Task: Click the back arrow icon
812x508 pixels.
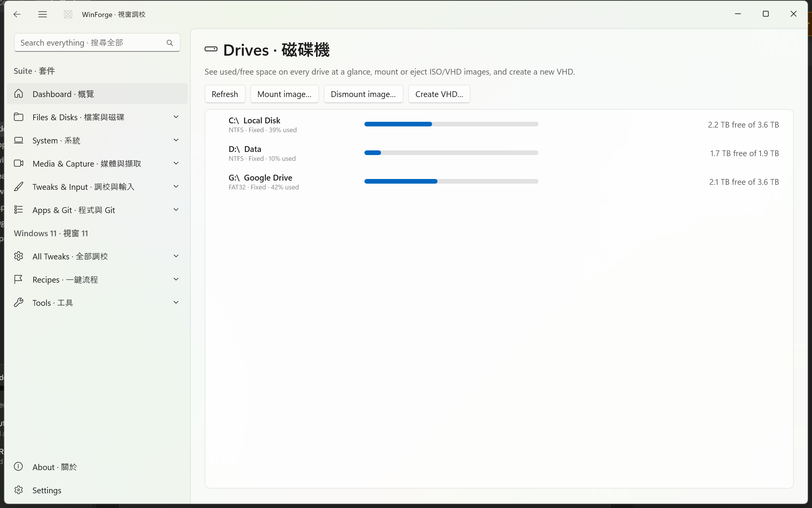Action: click(17, 14)
